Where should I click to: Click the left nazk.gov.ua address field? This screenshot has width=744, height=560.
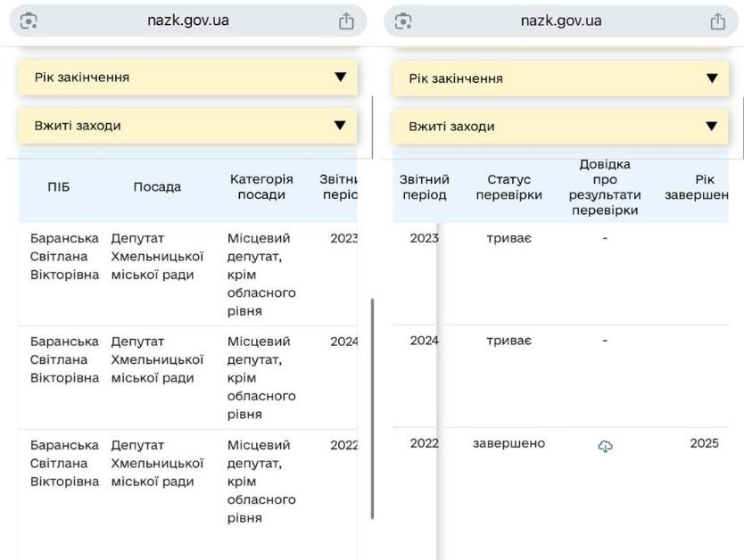pos(187,21)
